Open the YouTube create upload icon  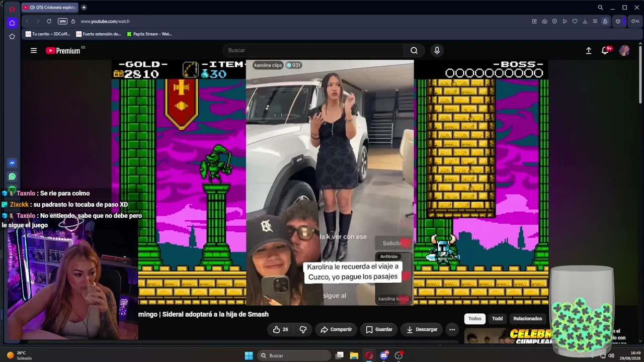point(589,50)
